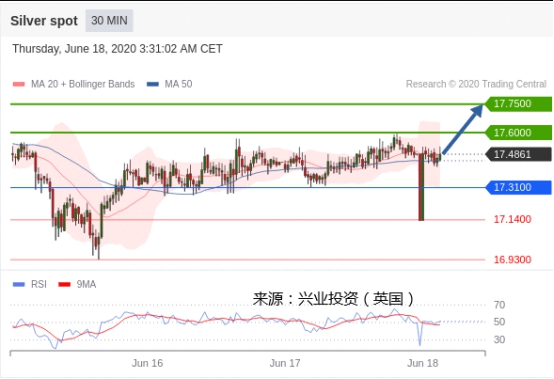The width and height of the screenshot is (554, 379).
Task: Click the Silver spot chart title
Action: pyautogui.click(x=44, y=21)
